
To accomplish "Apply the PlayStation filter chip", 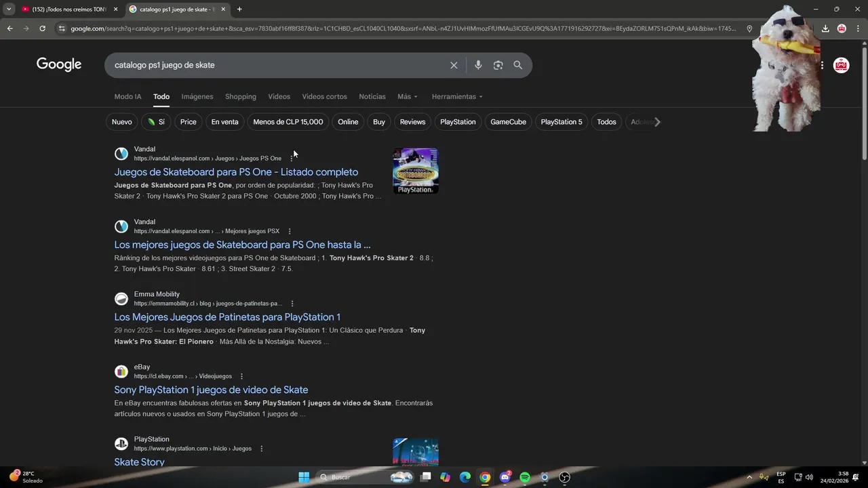I will coord(458,122).
